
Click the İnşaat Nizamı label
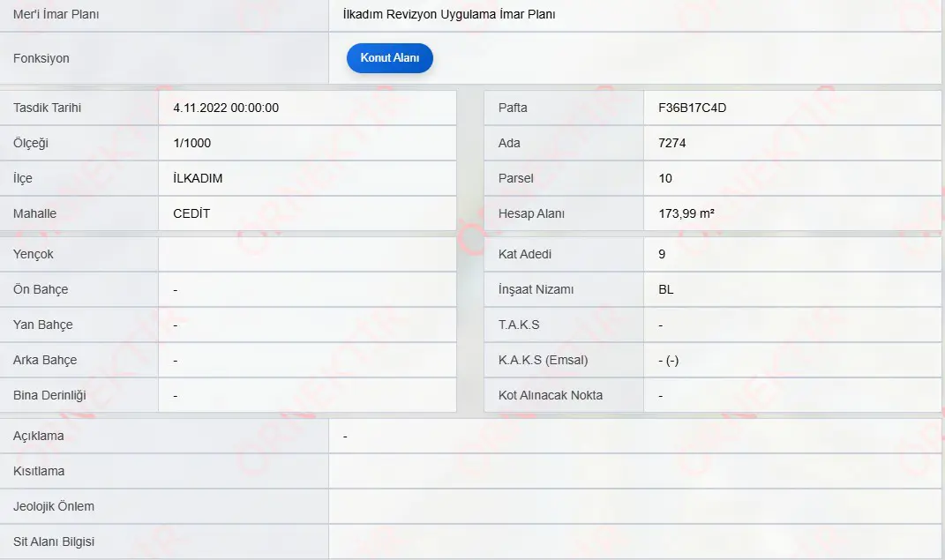point(536,289)
